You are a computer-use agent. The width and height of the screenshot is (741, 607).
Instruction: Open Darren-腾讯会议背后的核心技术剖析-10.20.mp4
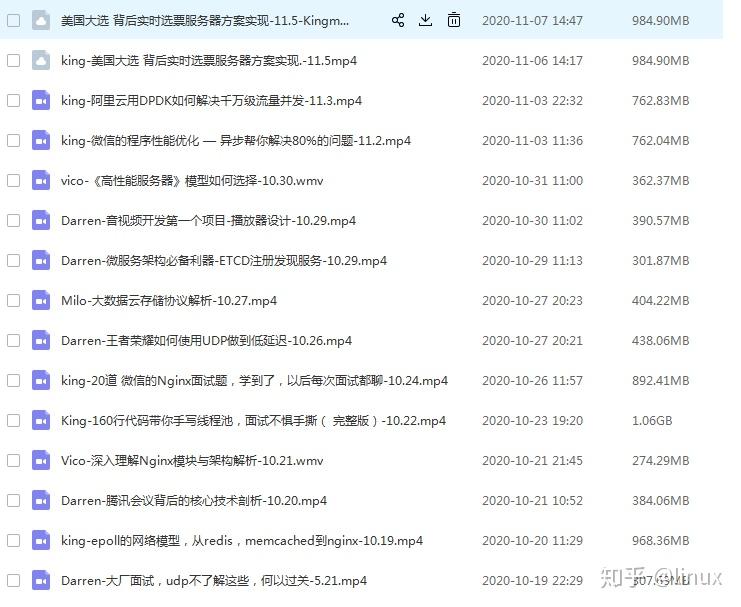pos(194,501)
